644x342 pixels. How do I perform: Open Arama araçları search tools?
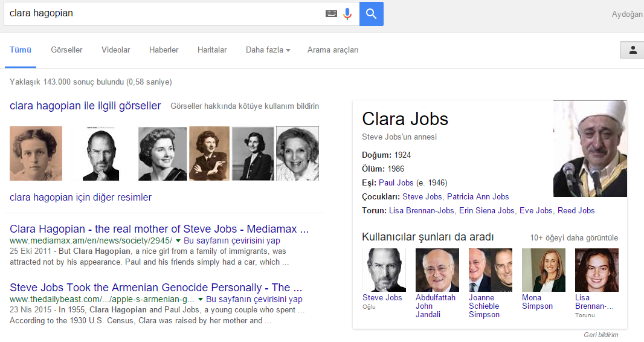point(332,50)
